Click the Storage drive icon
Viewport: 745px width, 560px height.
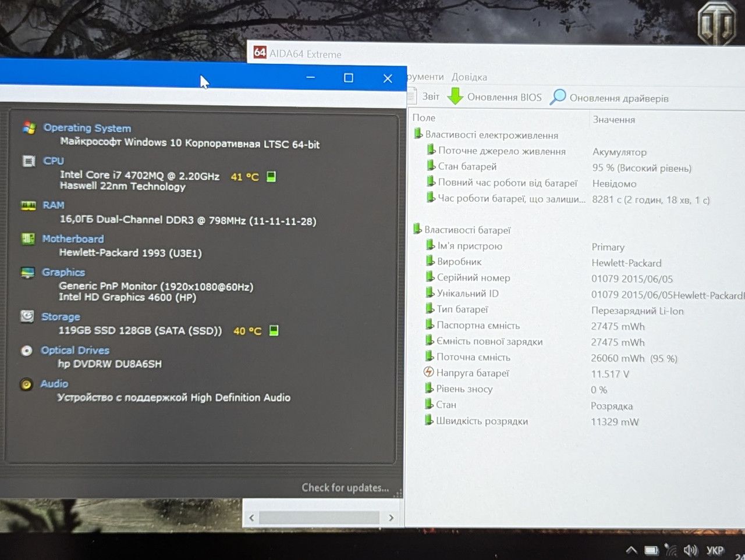pos(27,316)
